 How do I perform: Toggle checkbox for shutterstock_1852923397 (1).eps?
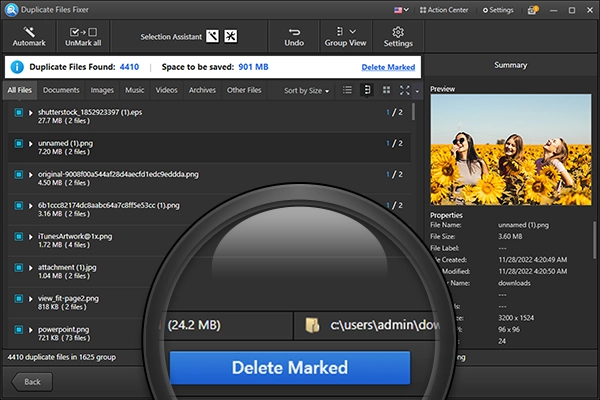point(18,112)
